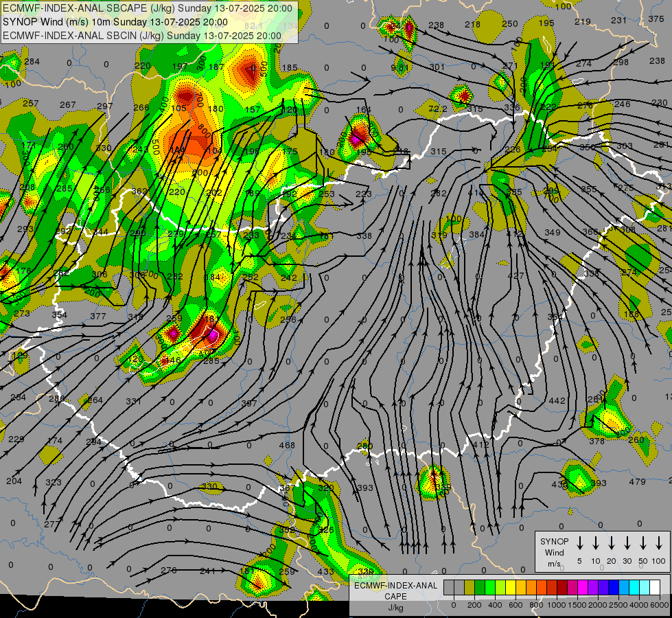Click the map value 377
The height and width of the screenshot is (618, 672).
(x=98, y=316)
